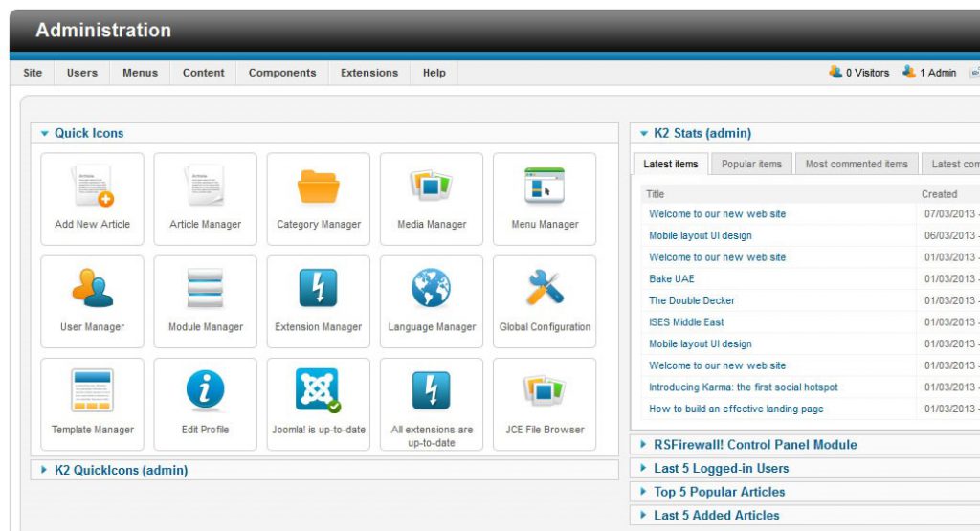Switch to the Popular items tab
The image size is (980, 531).
click(x=752, y=164)
